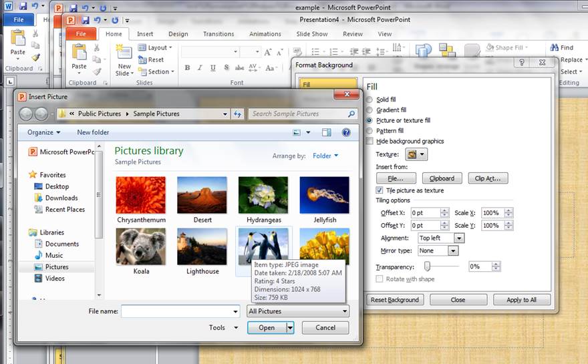Screen dimensions: 588x364
Task: Choose the Gradient fill option
Action: tap(370, 110)
